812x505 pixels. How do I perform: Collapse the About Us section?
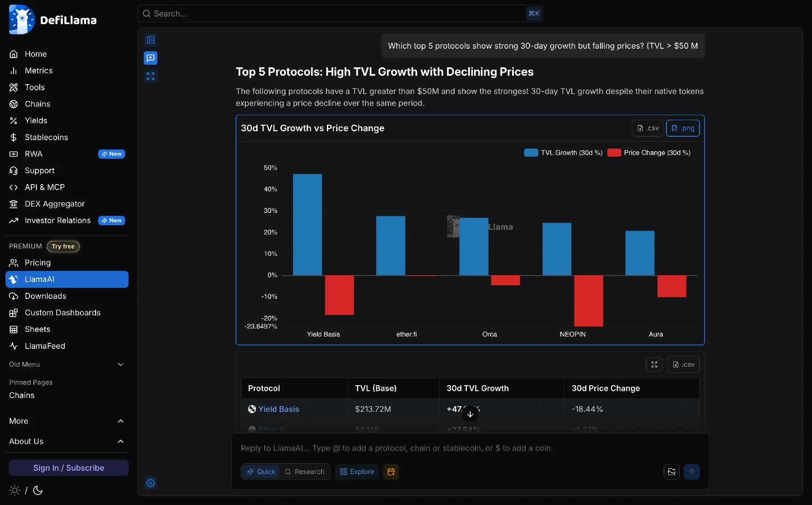click(x=67, y=442)
